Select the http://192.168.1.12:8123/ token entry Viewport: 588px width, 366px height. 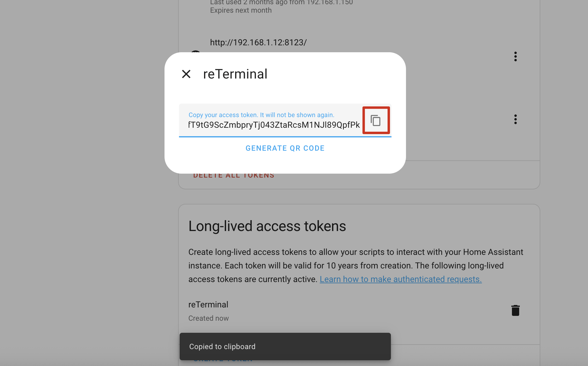point(258,42)
